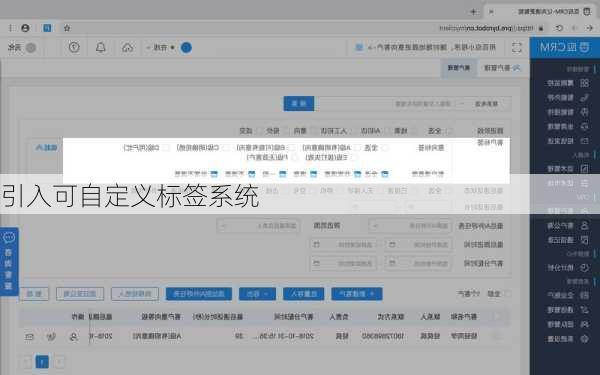This screenshot has height=375, width=600.
Task: Check the B级(可能有意向) tag checkbox
Action: click(292, 148)
